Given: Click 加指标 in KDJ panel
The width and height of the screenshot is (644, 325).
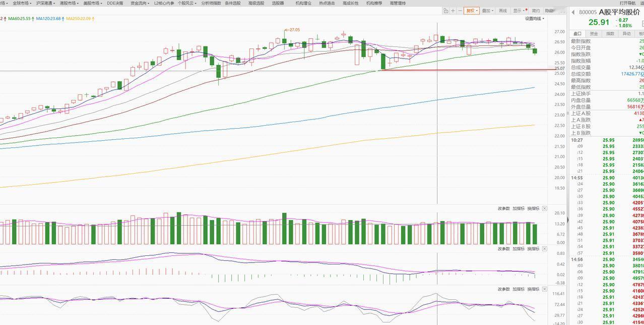Looking at the screenshot, I should 519,289.
